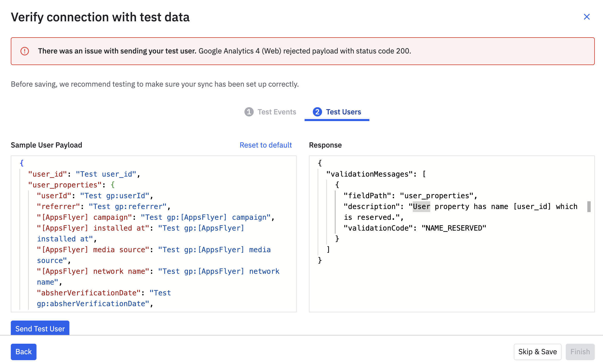This screenshot has height=364, width=603.
Task: Click the validationCode line in Response
Action: [x=415, y=228]
